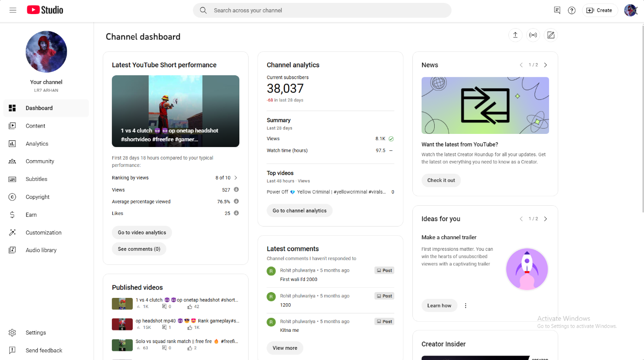The width and height of the screenshot is (644, 360).
Task: Go to next News item
Action: (x=546, y=65)
